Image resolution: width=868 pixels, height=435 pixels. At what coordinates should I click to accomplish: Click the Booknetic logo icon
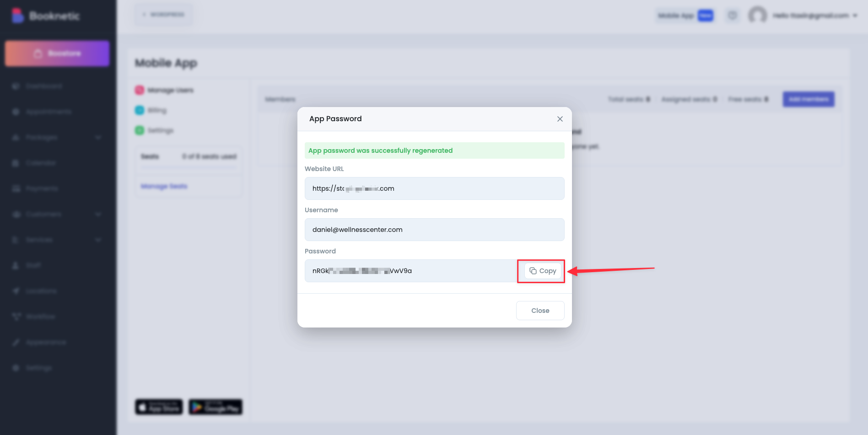point(17,16)
